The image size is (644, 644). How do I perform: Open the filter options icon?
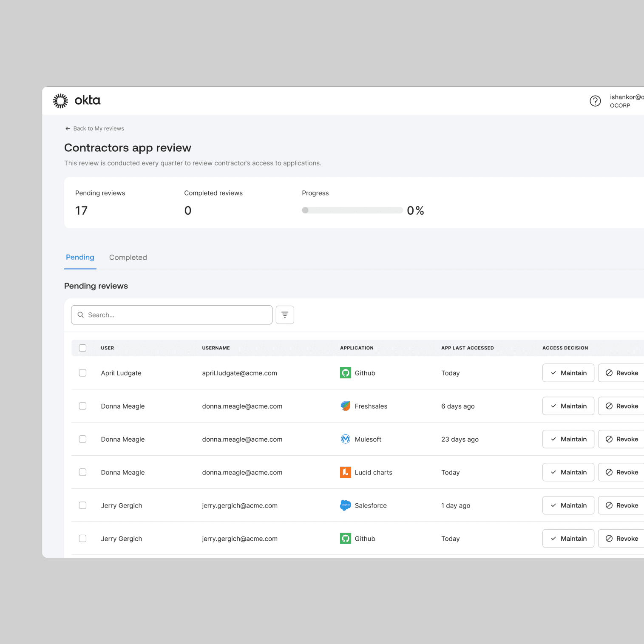pyautogui.click(x=285, y=315)
